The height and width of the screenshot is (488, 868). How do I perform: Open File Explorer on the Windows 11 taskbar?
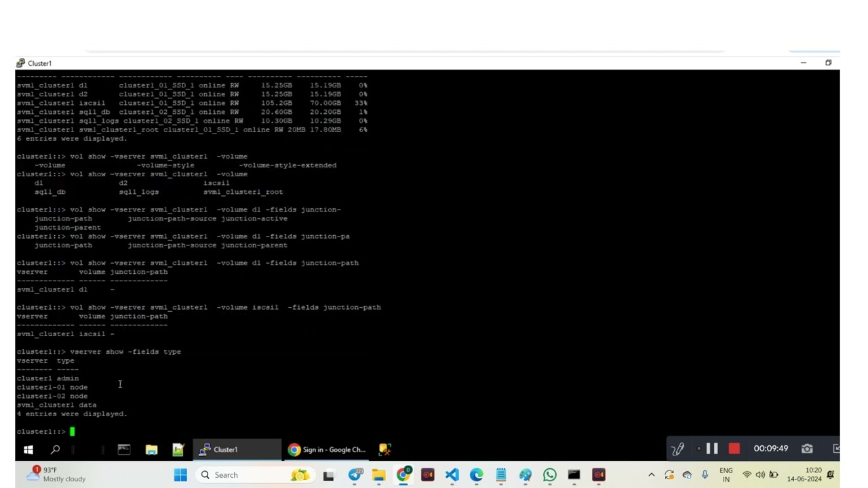click(x=378, y=475)
